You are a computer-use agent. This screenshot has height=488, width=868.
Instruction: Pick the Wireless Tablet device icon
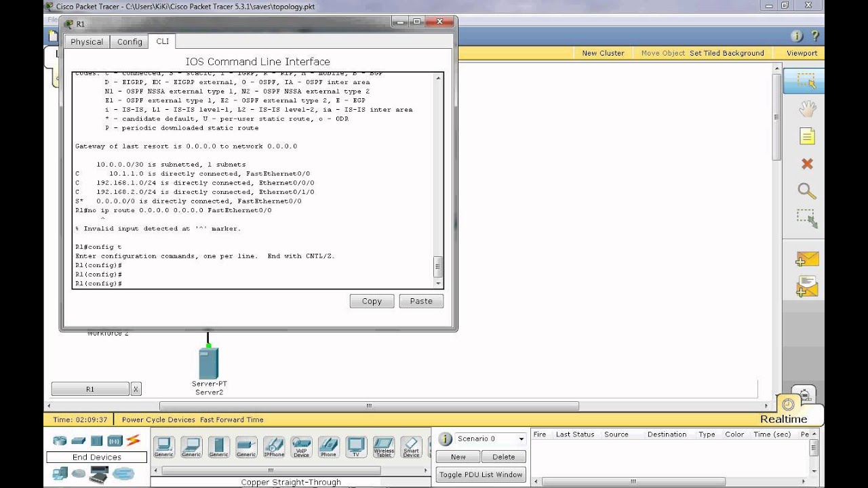(x=383, y=447)
